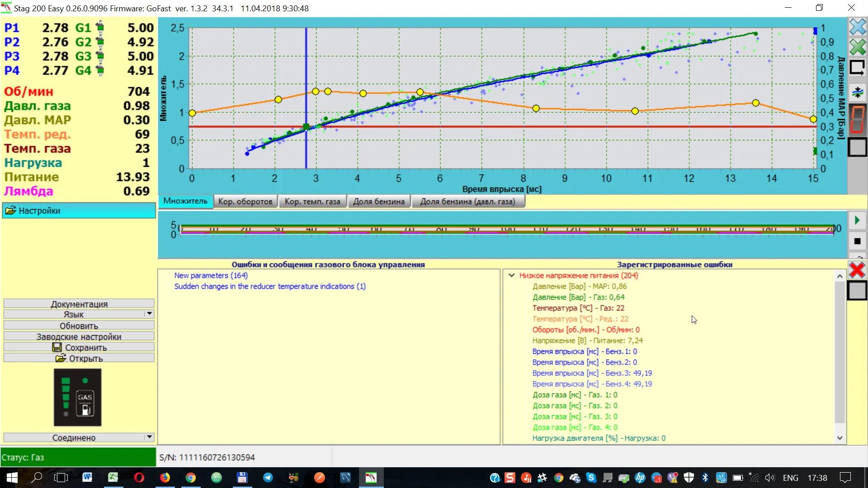Click the Документация button
The image size is (868, 488).
pos(79,304)
